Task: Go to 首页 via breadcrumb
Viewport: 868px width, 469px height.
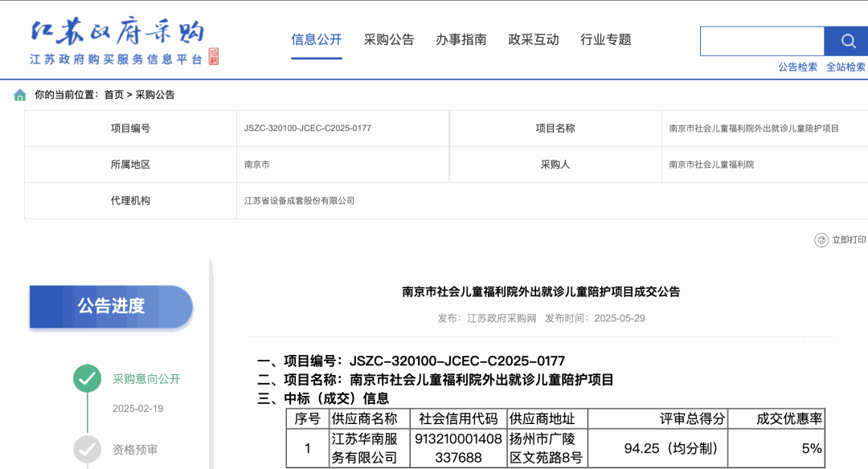Action: click(114, 95)
